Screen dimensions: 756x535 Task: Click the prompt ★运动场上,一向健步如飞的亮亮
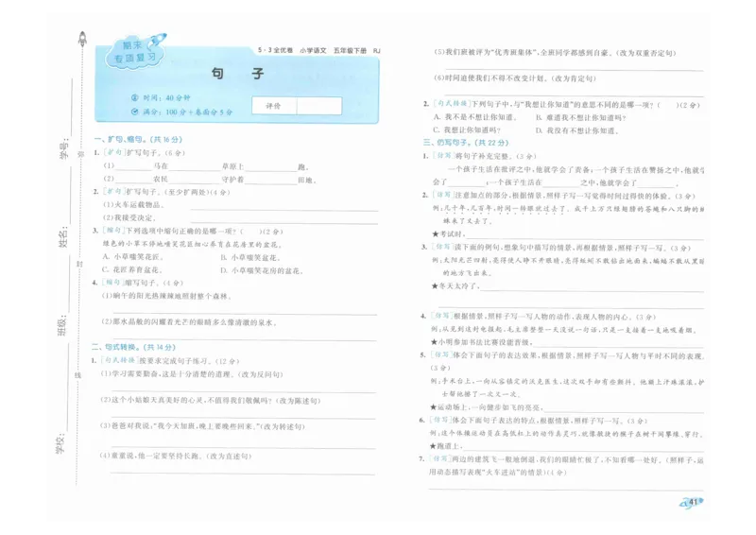point(487,407)
